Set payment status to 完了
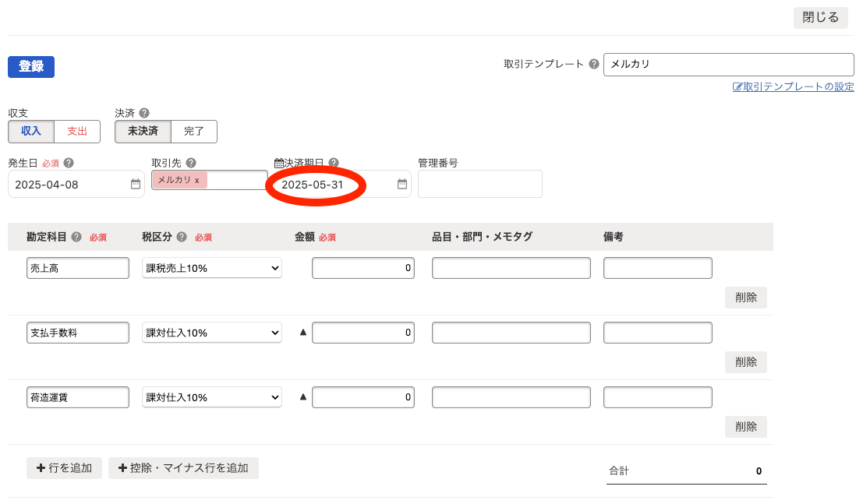The width and height of the screenshot is (856, 504). (x=193, y=132)
